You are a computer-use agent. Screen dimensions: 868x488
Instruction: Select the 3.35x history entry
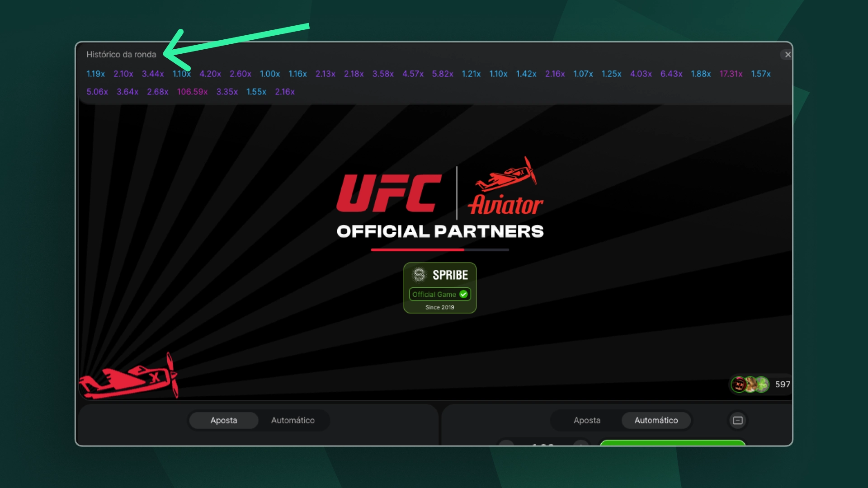(227, 92)
